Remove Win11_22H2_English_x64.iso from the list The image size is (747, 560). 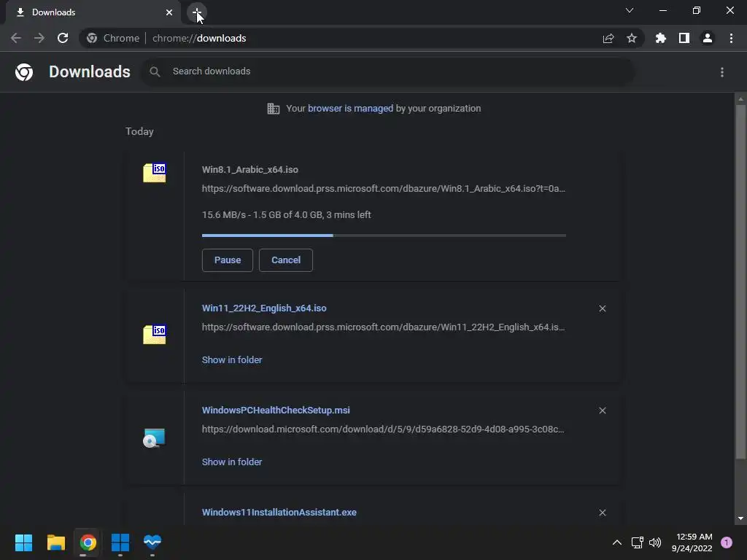(603, 308)
